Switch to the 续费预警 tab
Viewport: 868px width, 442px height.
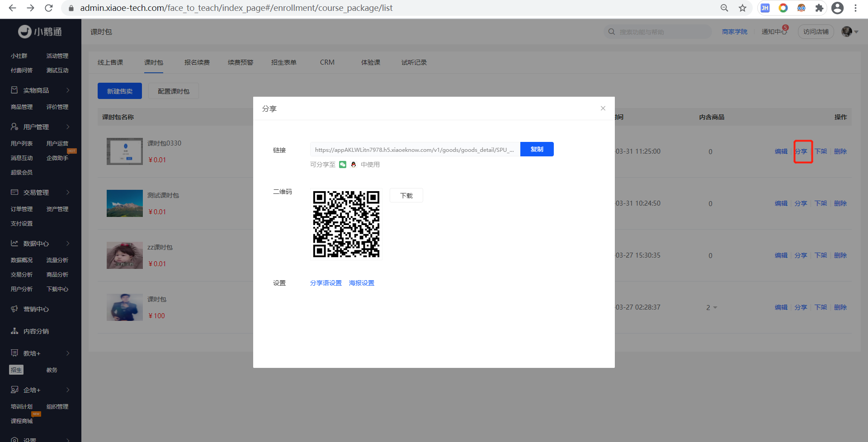(x=241, y=62)
